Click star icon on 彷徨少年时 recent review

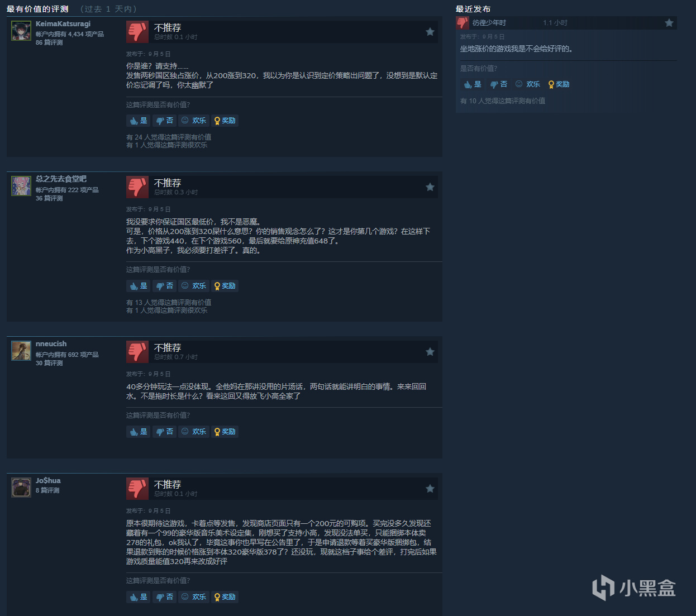point(669,23)
